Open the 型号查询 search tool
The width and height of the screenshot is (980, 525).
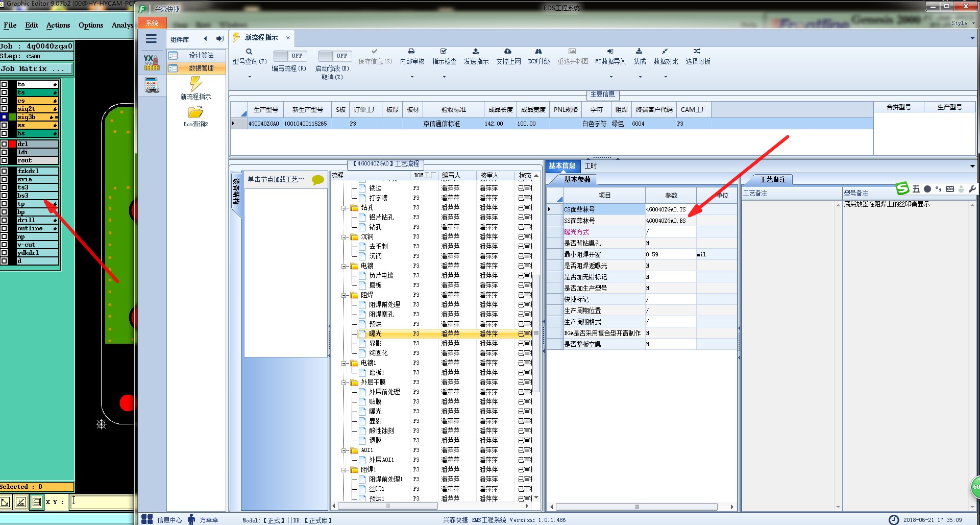pos(249,52)
